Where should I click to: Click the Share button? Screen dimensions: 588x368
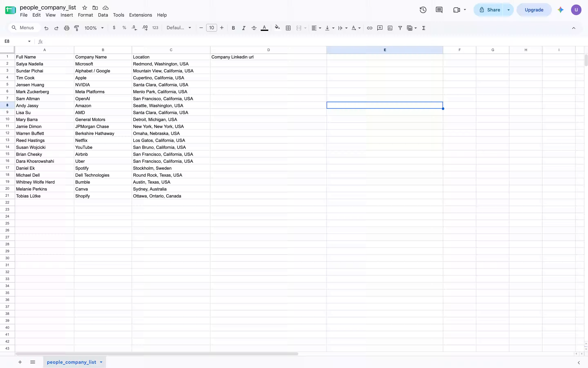click(x=488, y=10)
